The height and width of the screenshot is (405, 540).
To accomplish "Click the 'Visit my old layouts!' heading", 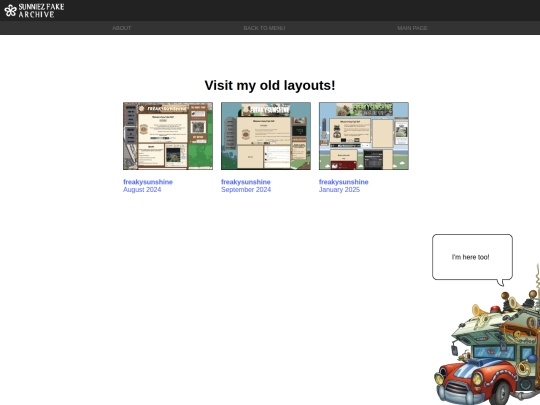I will [270, 85].
